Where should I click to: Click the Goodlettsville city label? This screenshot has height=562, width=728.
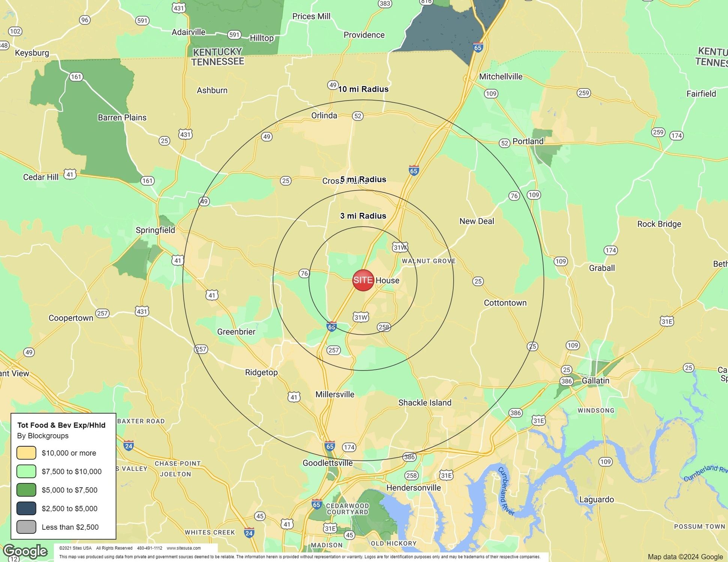click(x=328, y=463)
